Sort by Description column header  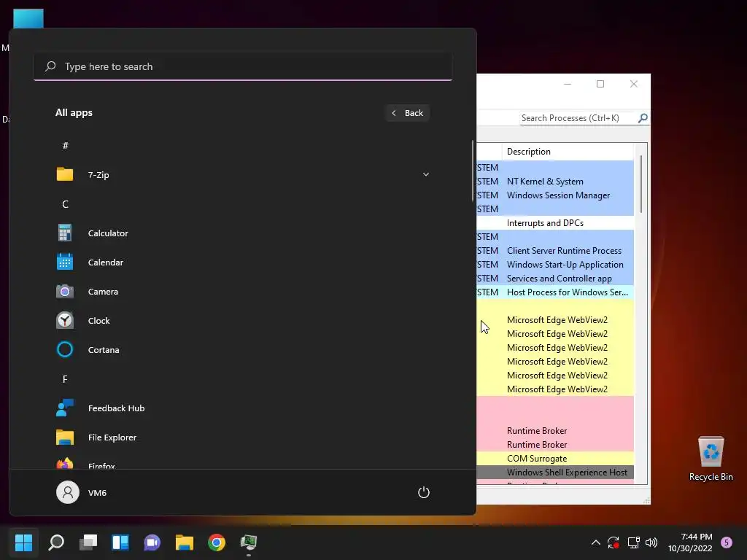pos(568,152)
